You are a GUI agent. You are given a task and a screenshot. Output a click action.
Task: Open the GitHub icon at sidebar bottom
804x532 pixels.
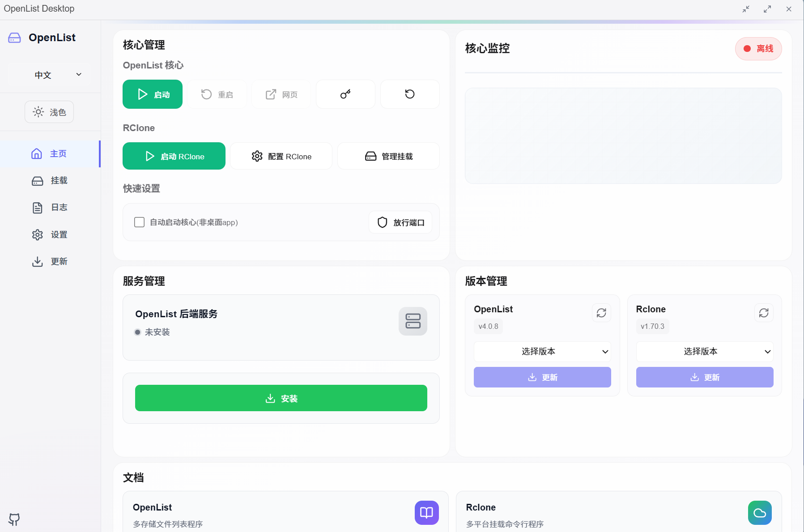[x=14, y=519]
